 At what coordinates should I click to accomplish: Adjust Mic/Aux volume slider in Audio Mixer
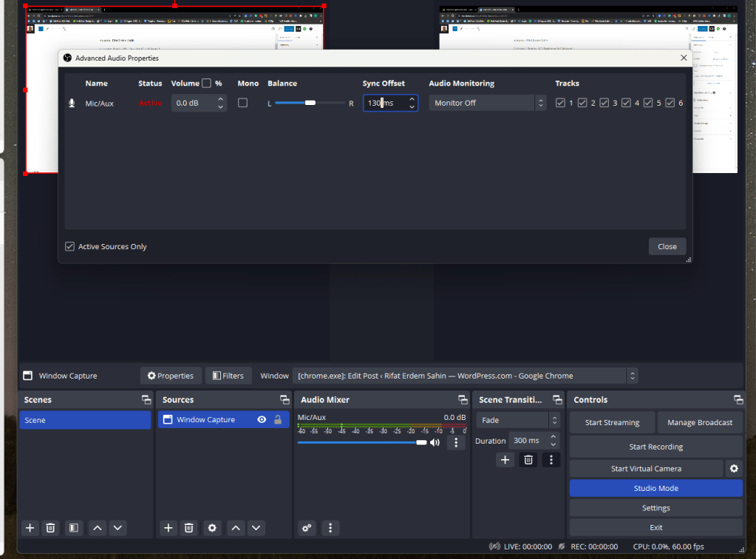362,442
